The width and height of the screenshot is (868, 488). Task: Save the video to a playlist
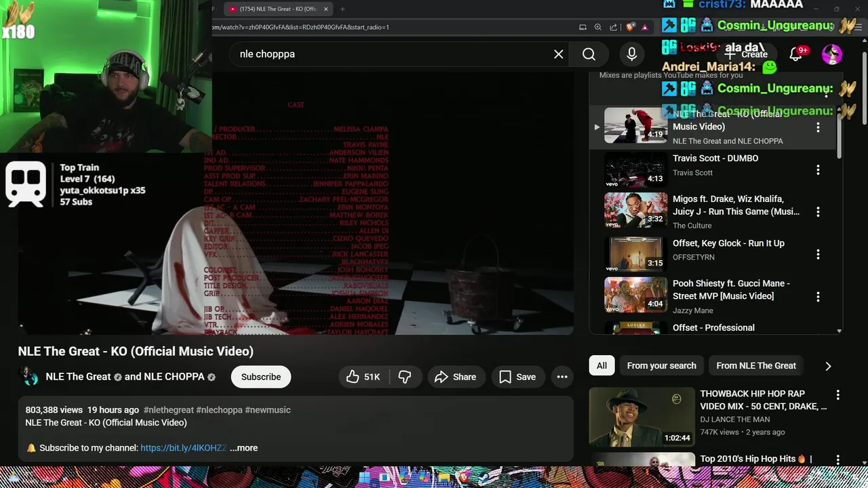pyautogui.click(x=517, y=377)
